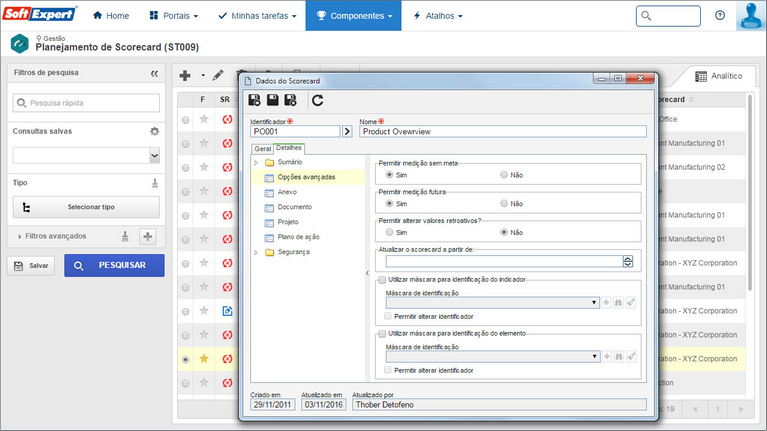This screenshot has height=431, width=767.
Task: Click the Save disk icon in dialog
Action: tap(272, 100)
